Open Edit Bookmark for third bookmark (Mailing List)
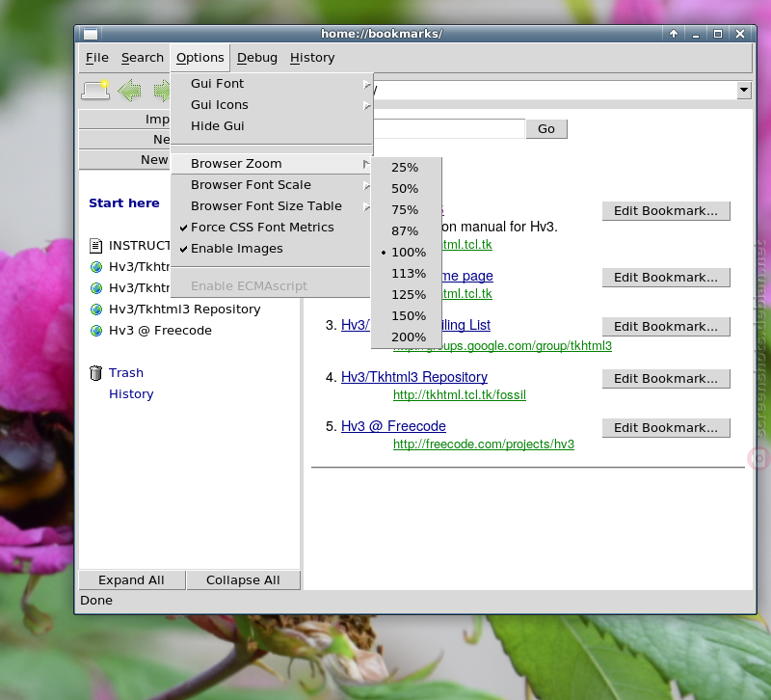Image resolution: width=771 pixels, height=700 pixels. point(666,327)
